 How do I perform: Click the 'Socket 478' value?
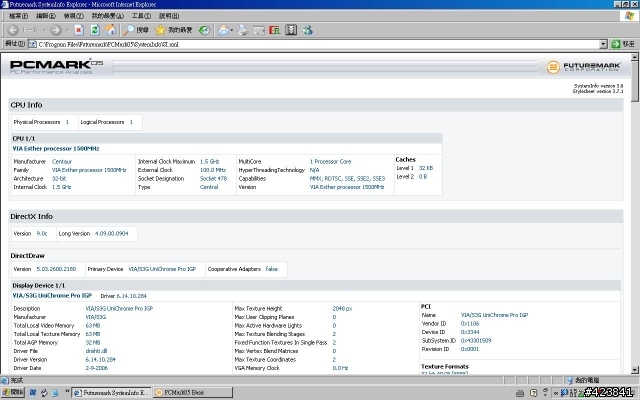[213, 179]
